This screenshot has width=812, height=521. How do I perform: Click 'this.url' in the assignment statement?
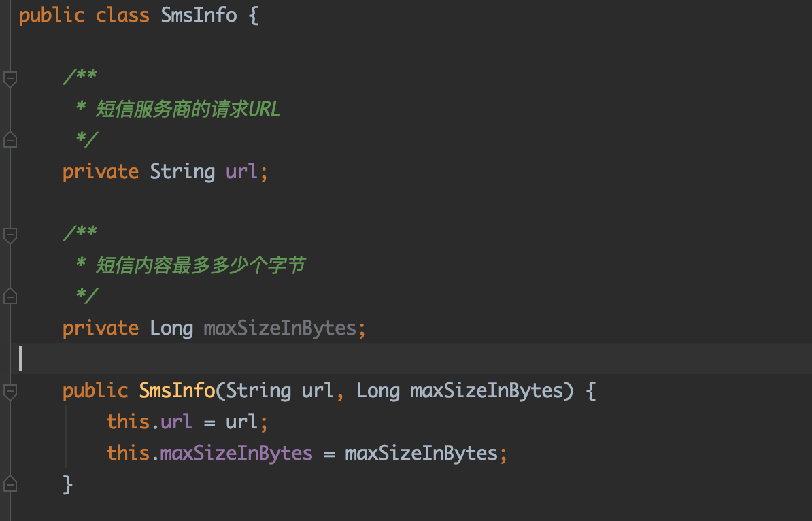[x=150, y=422]
